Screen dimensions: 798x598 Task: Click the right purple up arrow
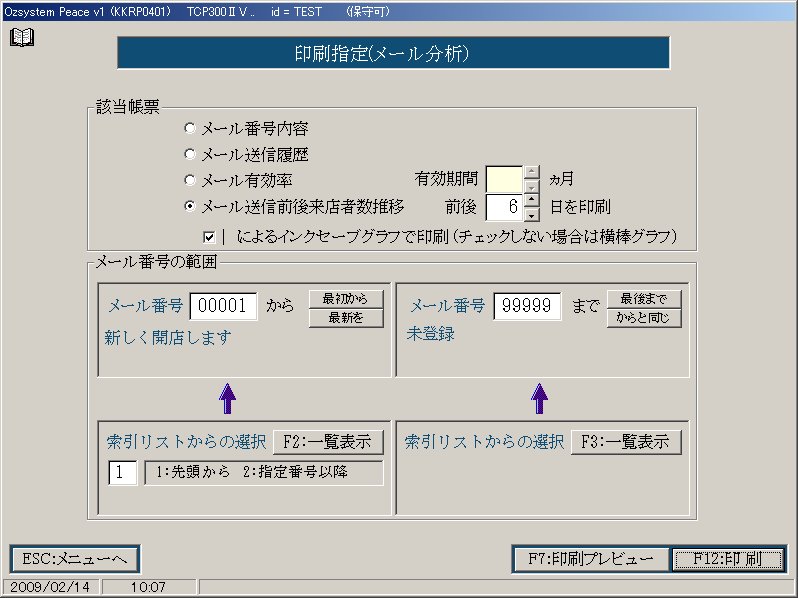[x=540, y=398]
